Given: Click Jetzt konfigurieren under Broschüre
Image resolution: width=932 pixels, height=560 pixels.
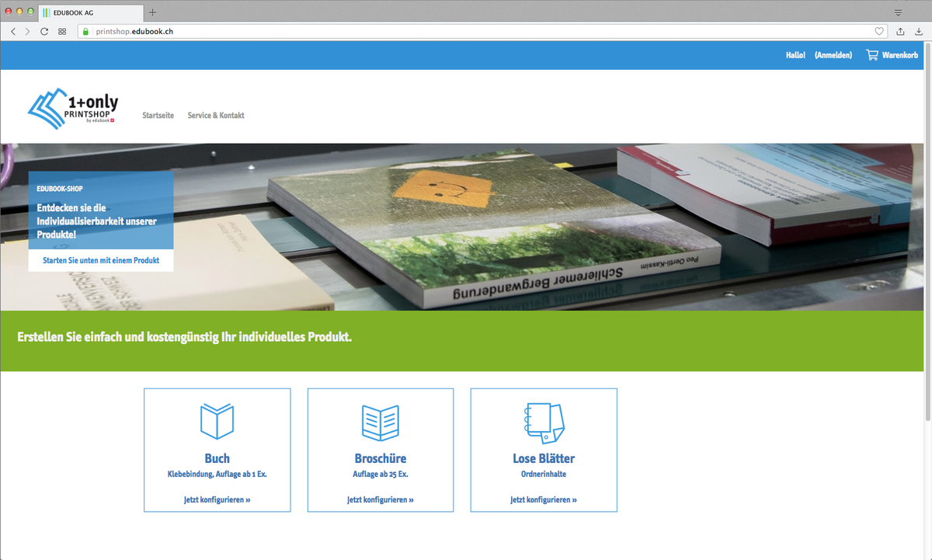Looking at the screenshot, I should (x=380, y=500).
